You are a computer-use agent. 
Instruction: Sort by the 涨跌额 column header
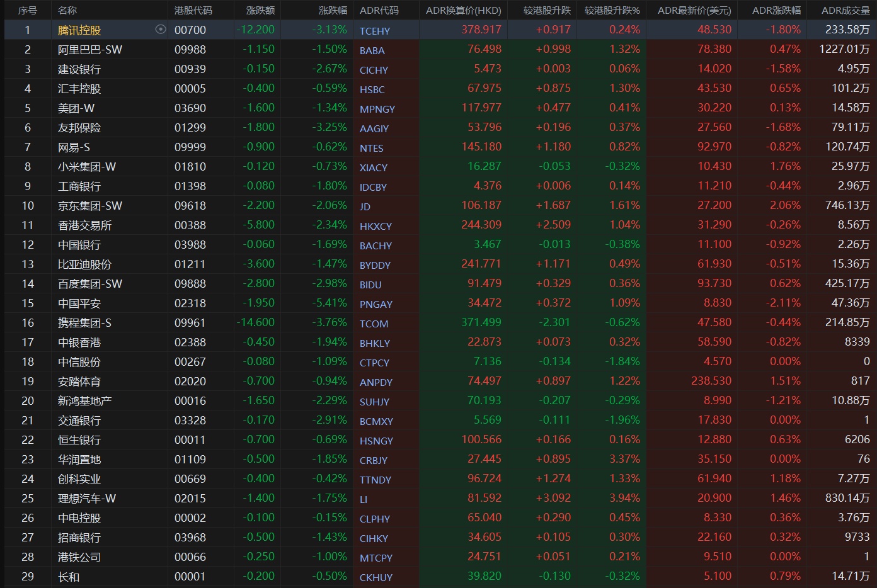[260, 10]
